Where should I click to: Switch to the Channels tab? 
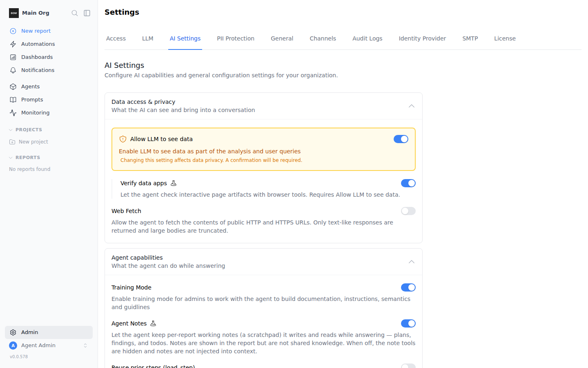(323, 38)
